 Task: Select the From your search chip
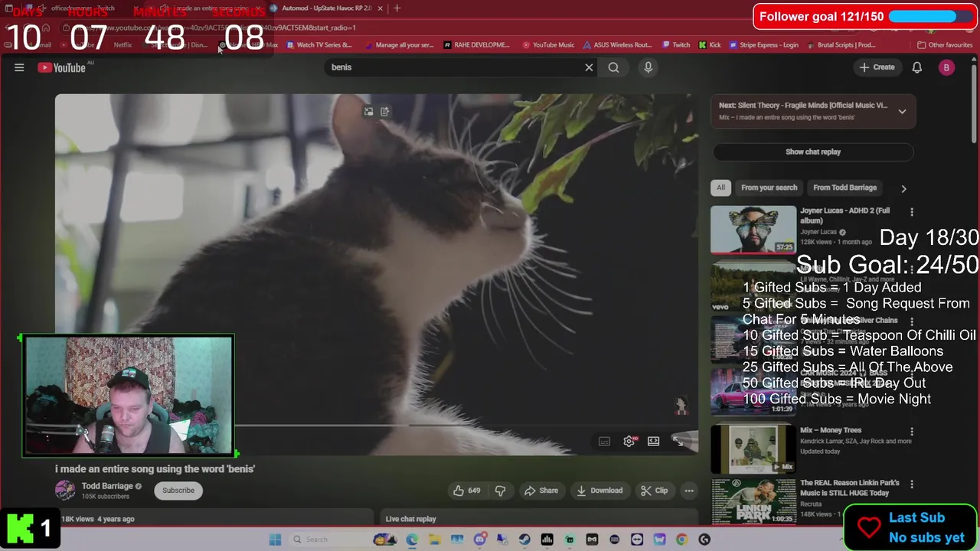769,187
